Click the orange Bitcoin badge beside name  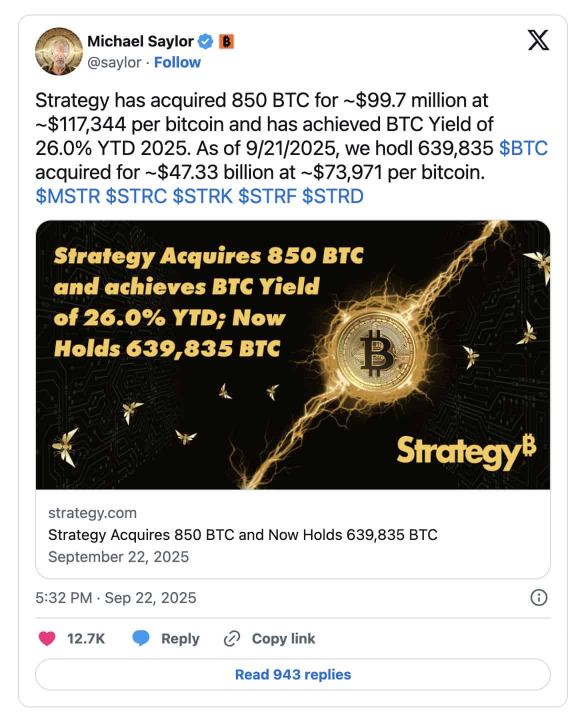coord(226,41)
